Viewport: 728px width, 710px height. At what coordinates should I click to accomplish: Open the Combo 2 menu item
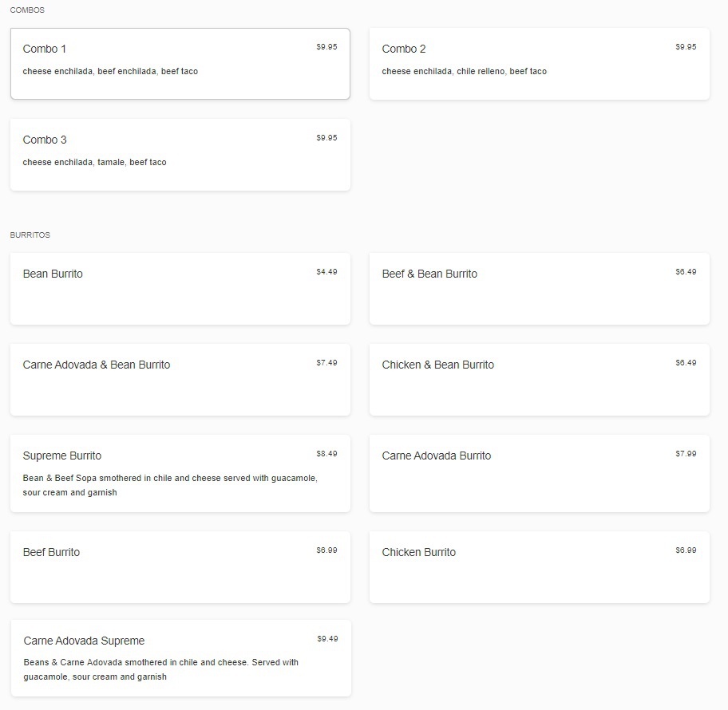coord(539,64)
